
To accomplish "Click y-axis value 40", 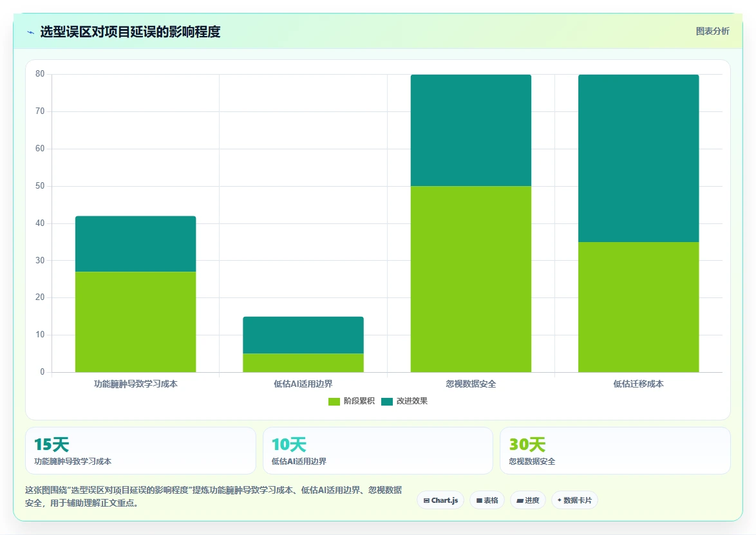I will 40,223.
